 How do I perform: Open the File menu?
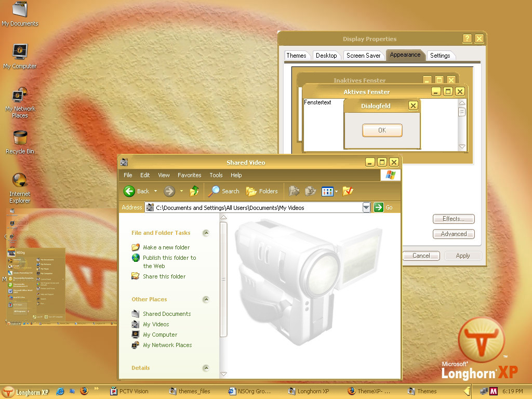[x=128, y=175]
